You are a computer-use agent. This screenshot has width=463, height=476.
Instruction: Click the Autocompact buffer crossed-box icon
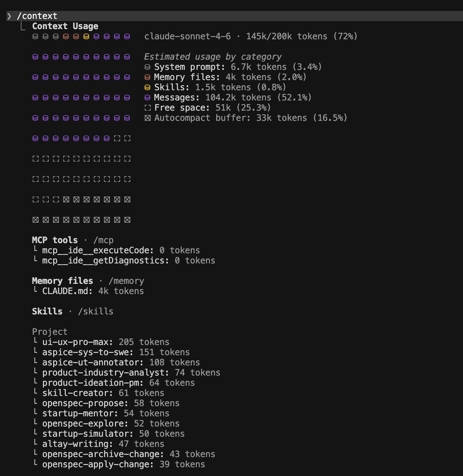[147, 118]
